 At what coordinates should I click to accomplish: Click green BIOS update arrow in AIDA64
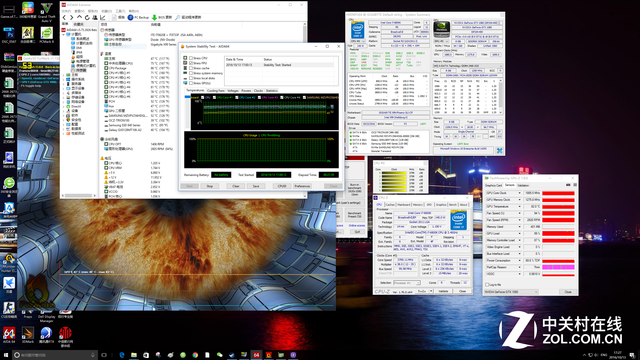(x=154, y=18)
